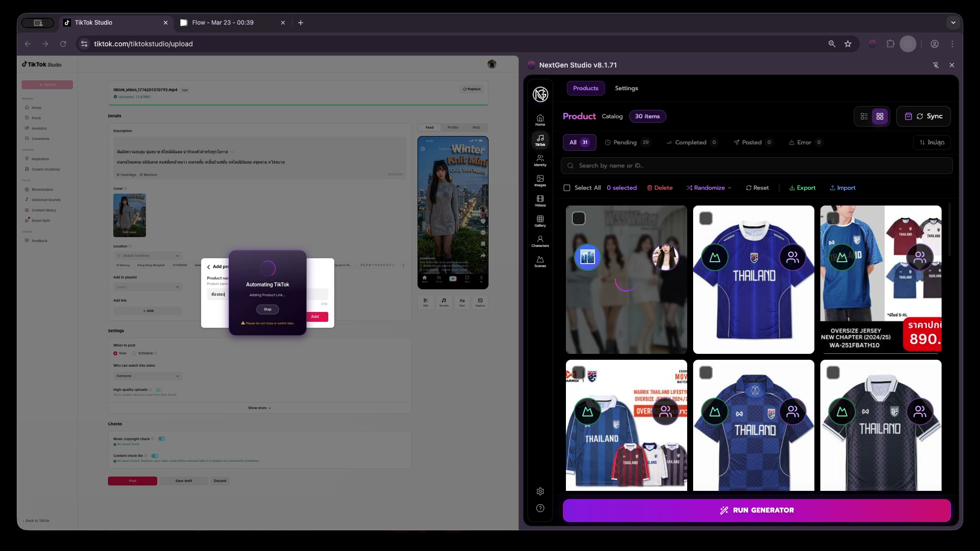Image resolution: width=980 pixels, height=551 pixels.
Task: Open Chrome tab search dropdown arrow
Action: pyautogui.click(x=953, y=23)
